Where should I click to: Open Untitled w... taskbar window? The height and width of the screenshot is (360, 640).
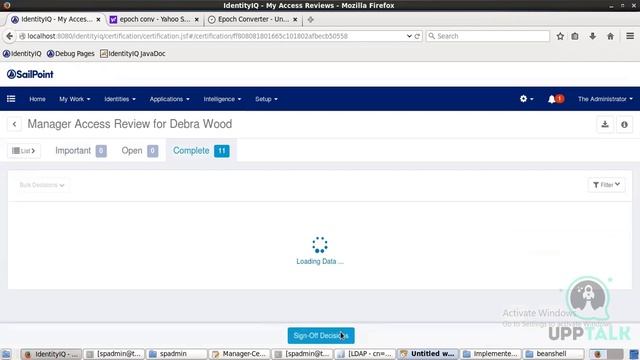[x=428, y=354]
